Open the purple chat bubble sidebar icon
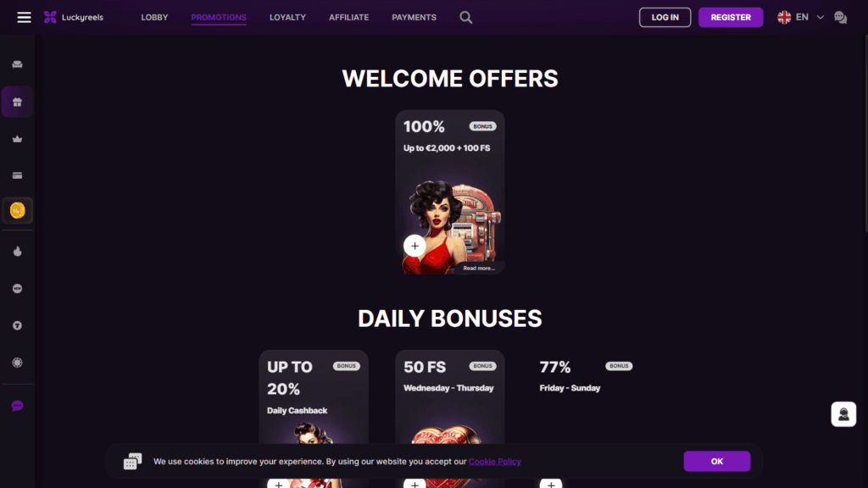The width and height of the screenshot is (868, 488). [x=17, y=406]
